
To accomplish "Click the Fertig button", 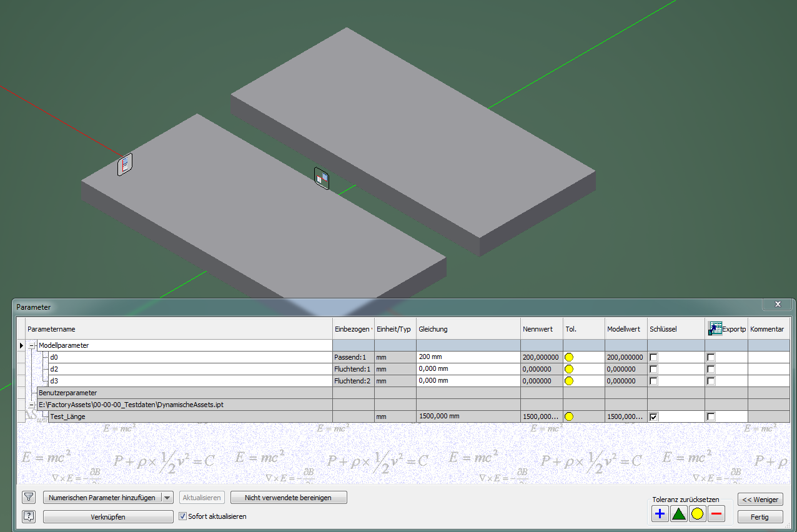I will click(760, 516).
